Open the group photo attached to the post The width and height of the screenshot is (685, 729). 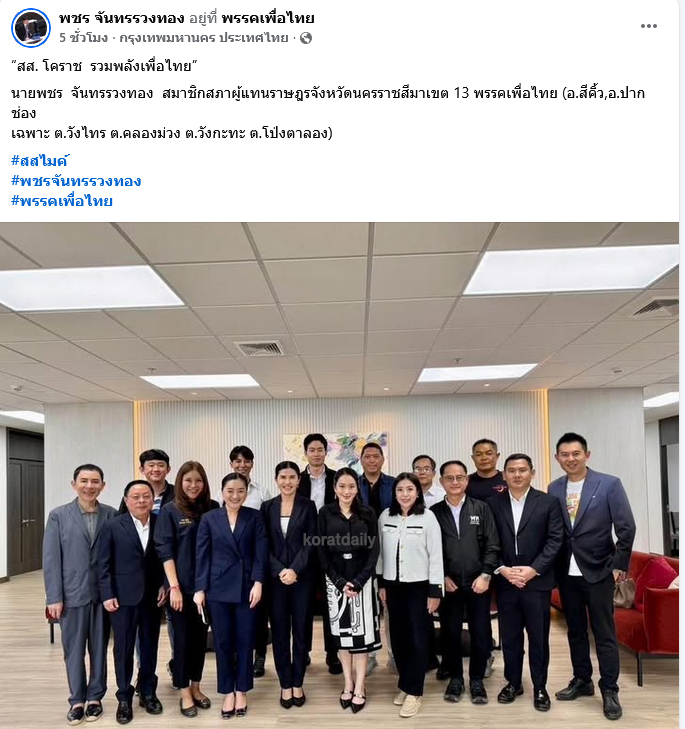pos(339,475)
